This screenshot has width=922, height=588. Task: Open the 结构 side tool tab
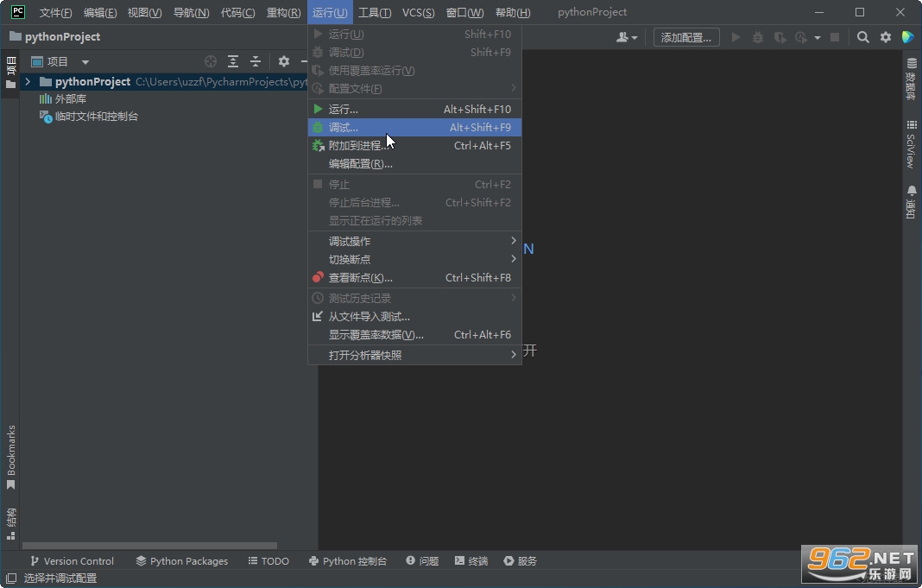tap(10, 524)
